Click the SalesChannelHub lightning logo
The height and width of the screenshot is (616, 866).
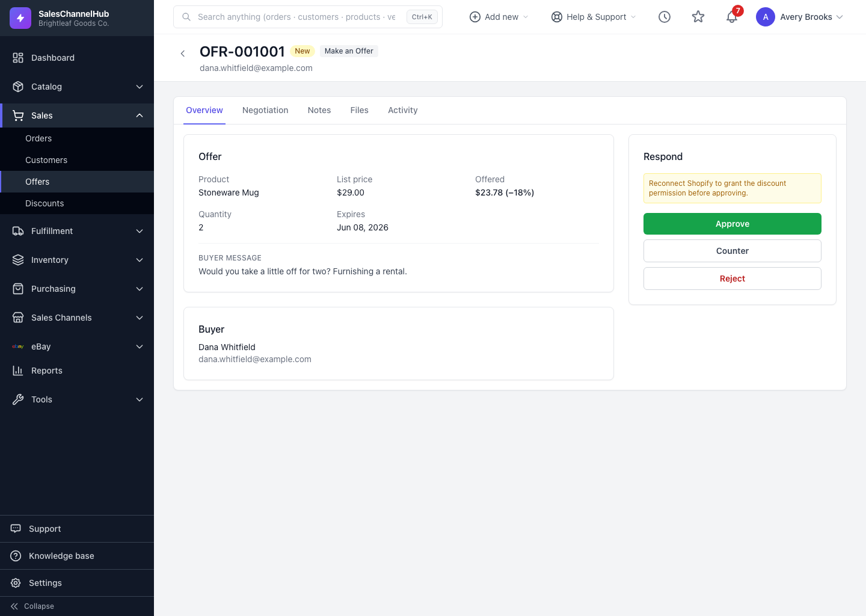click(x=20, y=18)
